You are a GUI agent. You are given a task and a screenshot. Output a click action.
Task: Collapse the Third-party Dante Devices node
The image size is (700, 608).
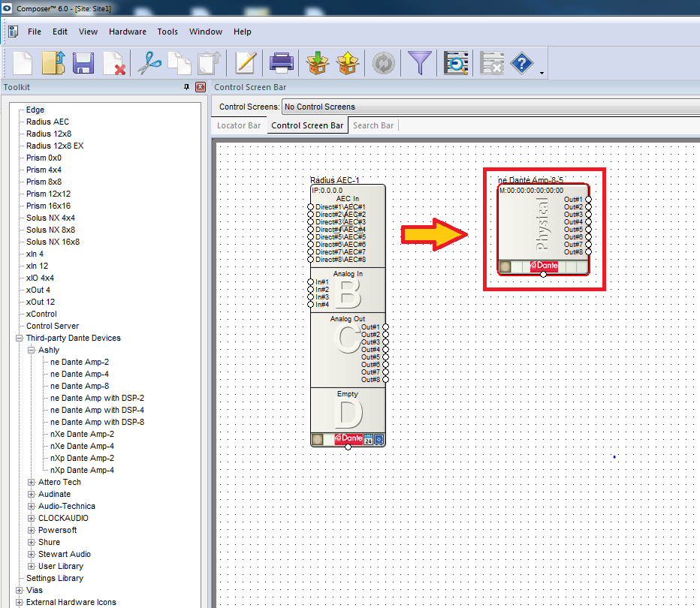point(20,338)
